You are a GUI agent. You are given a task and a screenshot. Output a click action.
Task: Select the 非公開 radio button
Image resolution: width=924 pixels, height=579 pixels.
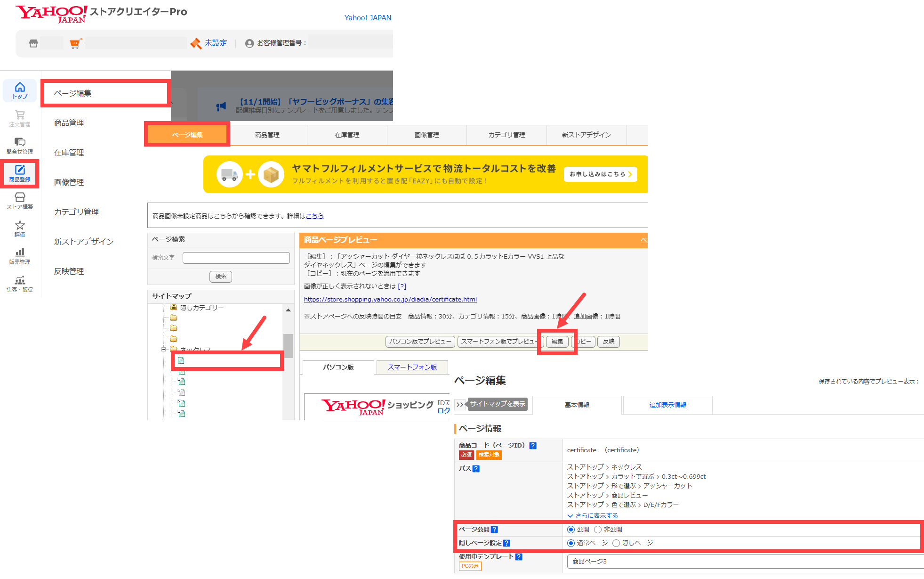[x=598, y=530]
